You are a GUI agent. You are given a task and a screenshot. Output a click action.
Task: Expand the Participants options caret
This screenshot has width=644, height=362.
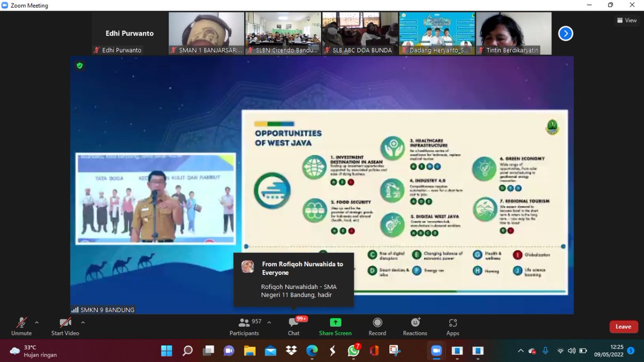click(269, 322)
